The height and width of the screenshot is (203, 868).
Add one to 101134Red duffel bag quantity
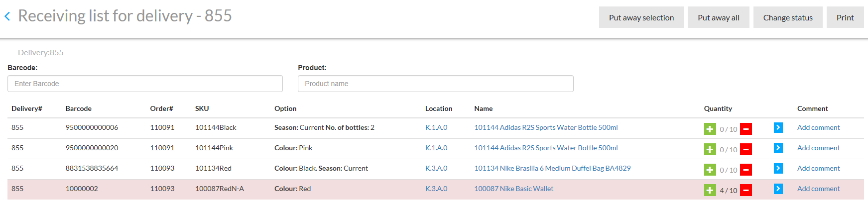[710, 170]
